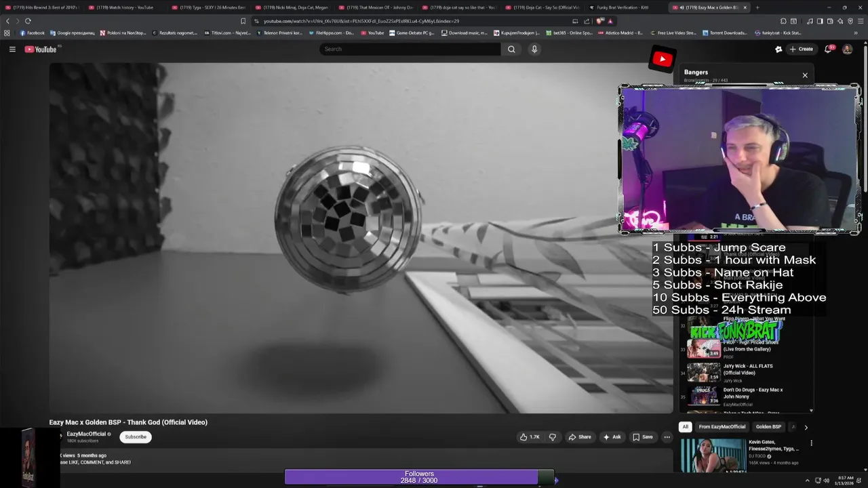
Task: Click the video player to pause
Action: pyautogui.click(x=361, y=238)
